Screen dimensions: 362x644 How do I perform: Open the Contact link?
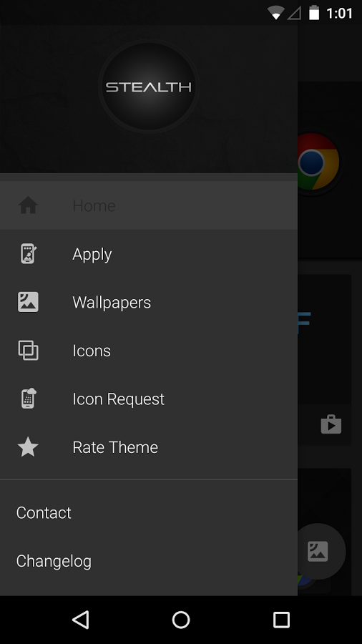coord(44,512)
